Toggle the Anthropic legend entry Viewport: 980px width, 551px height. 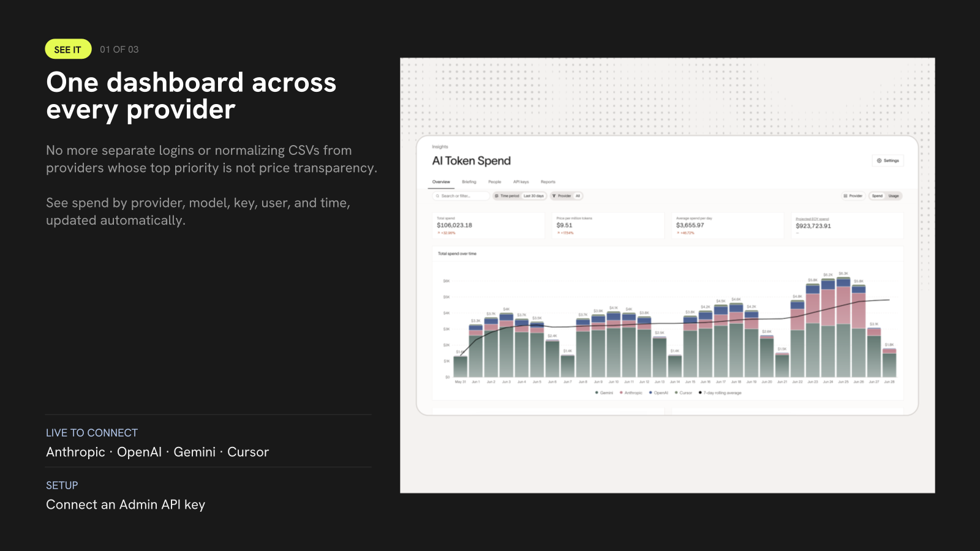[631, 393]
